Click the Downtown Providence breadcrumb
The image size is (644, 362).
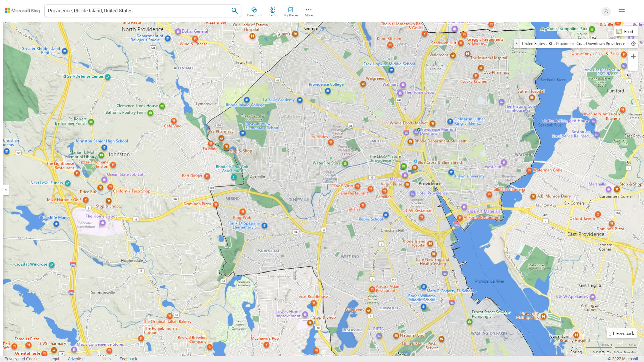[x=605, y=44]
